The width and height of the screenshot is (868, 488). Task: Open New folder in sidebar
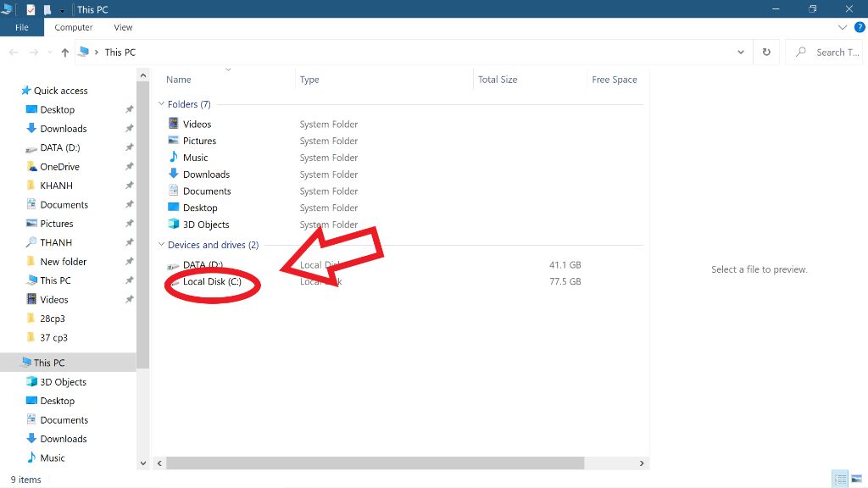63,261
